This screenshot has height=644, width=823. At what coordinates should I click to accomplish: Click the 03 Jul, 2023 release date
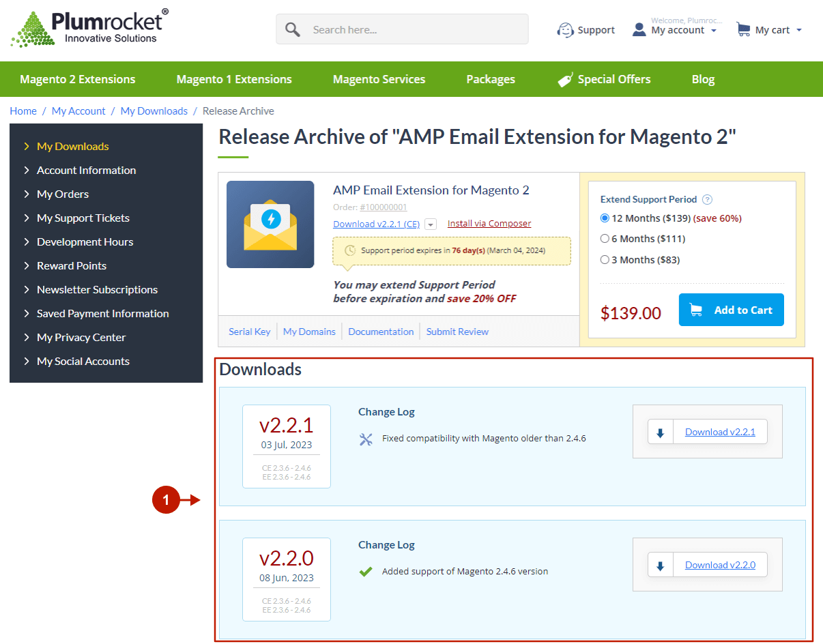pyautogui.click(x=287, y=445)
